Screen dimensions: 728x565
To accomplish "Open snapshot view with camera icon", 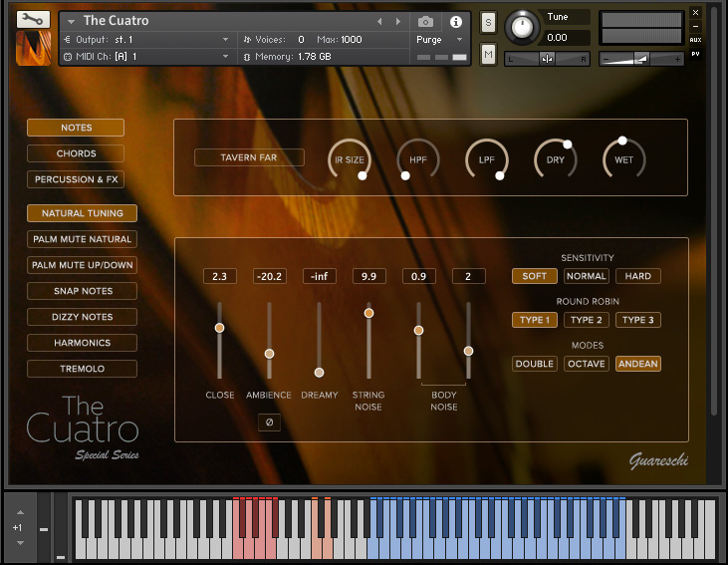I will point(425,22).
